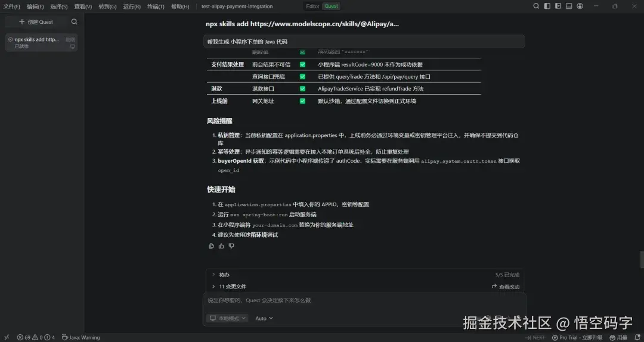The image size is (644, 342).
Task: Toggle the bottom panel layout icon
Action: pyautogui.click(x=569, y=6)
